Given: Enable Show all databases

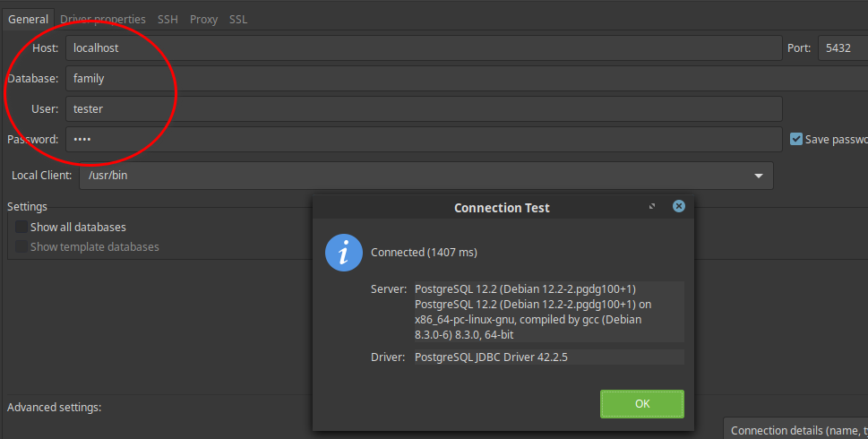Looking at the screenshot, I should 21,228.
